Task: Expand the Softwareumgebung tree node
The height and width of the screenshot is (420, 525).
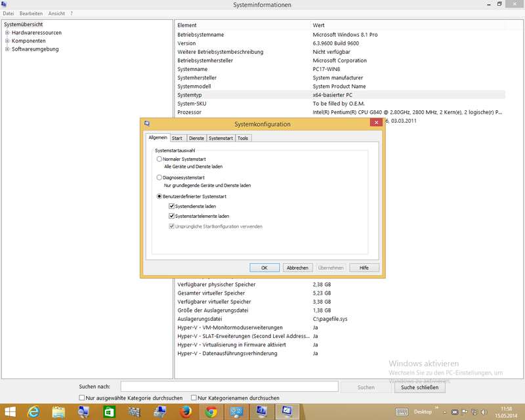Action: click(7, 49)
